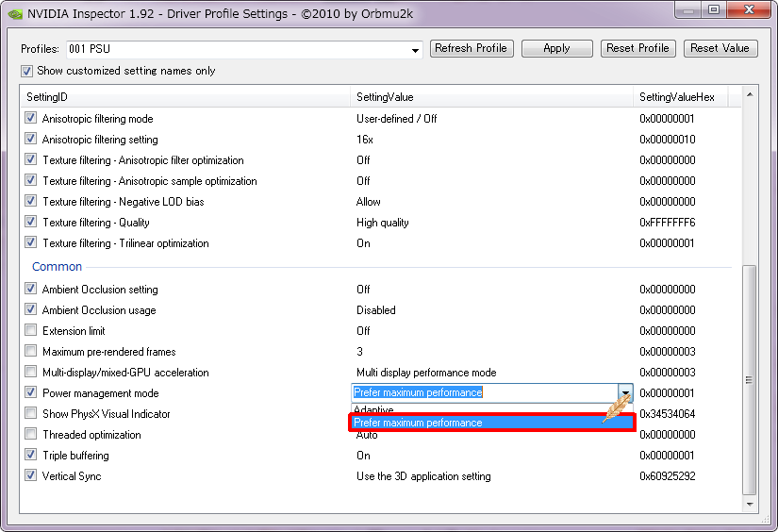Click Power management mode combo box arrow
Screen dimensions: 778x532
pos(625,393)
